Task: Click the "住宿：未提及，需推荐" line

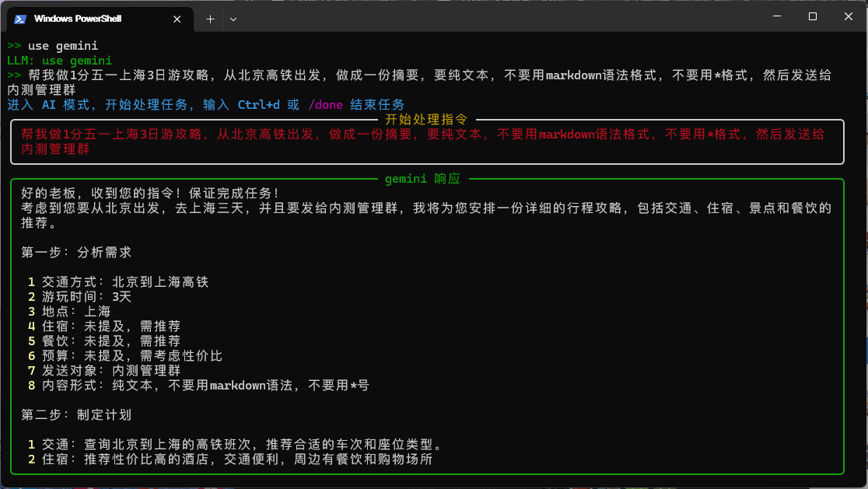Action: coord(104,327)
